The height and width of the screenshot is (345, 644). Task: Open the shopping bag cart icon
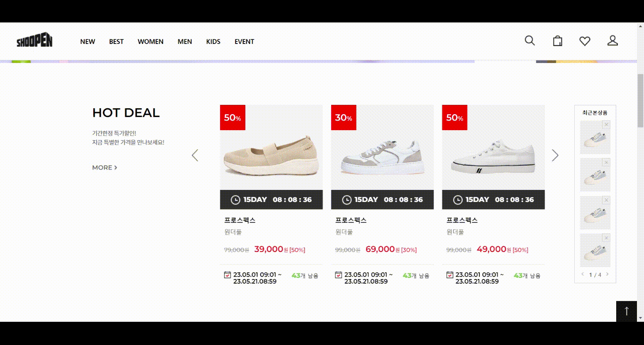click(x=558, y=41)
